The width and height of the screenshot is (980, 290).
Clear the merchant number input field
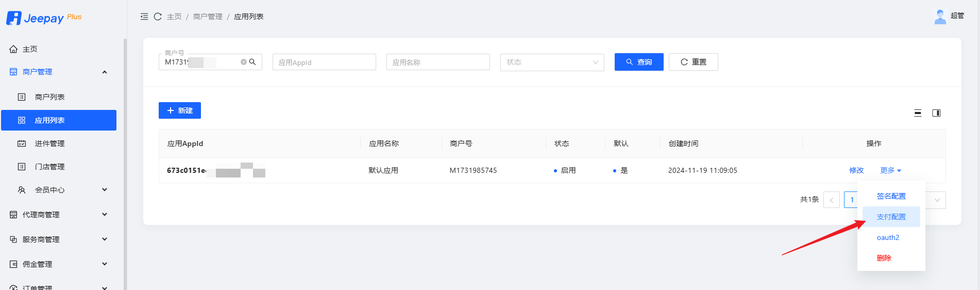(x=244, y=62)
